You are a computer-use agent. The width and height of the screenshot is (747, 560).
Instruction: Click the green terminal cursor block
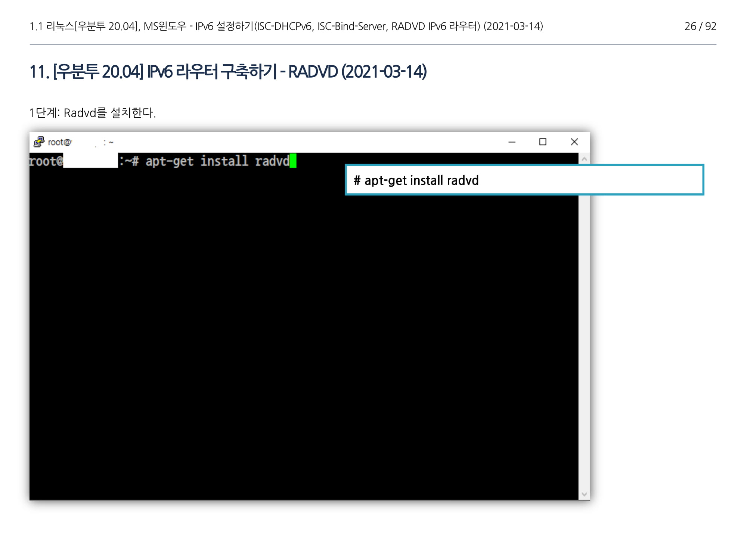coord(293,161)
